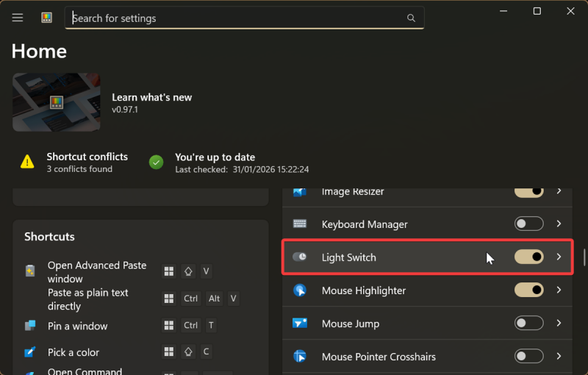Open Keyboard Manager settings via chevron
This screenshot has width=588, height=375.
coord(559,224)
